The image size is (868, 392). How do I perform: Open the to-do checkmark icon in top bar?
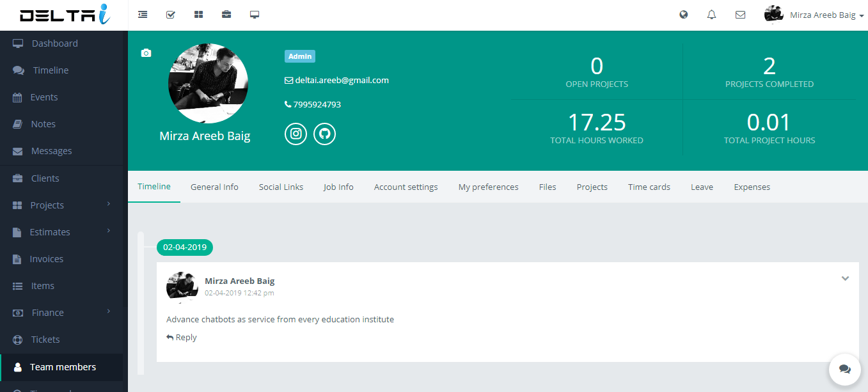point(171,15)
